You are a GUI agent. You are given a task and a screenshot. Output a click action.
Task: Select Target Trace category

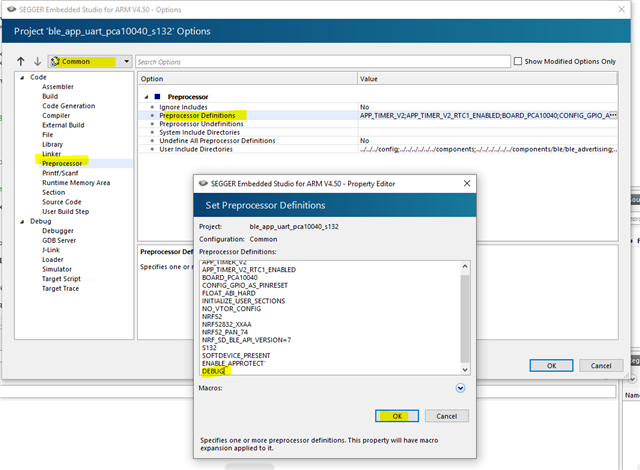pos(60,288)
